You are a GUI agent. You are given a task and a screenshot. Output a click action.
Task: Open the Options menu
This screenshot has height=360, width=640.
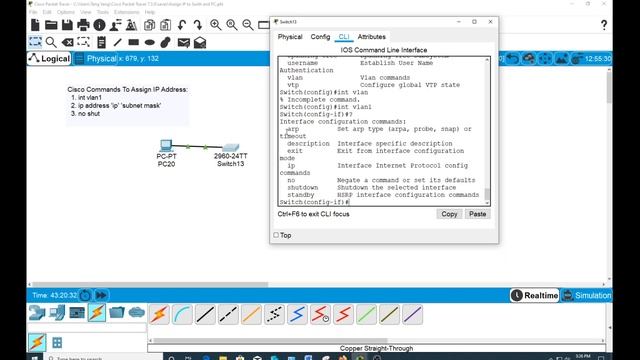(x=66, y=12)
